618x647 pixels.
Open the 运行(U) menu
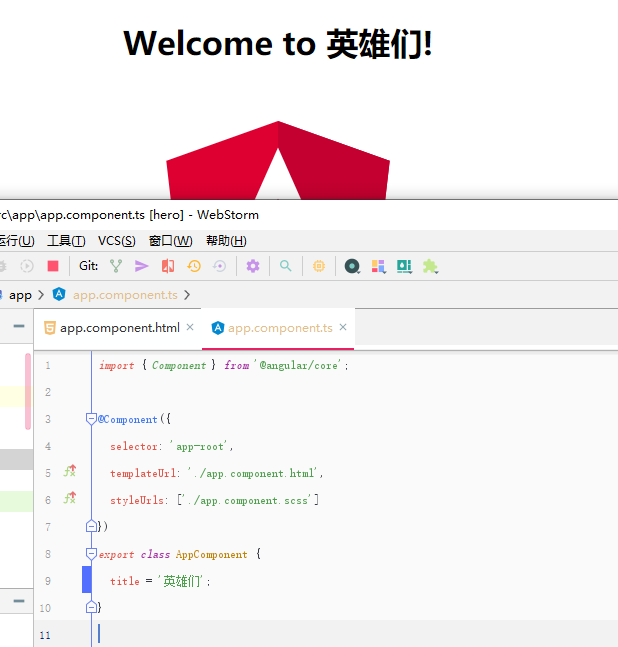click(17, 241)
